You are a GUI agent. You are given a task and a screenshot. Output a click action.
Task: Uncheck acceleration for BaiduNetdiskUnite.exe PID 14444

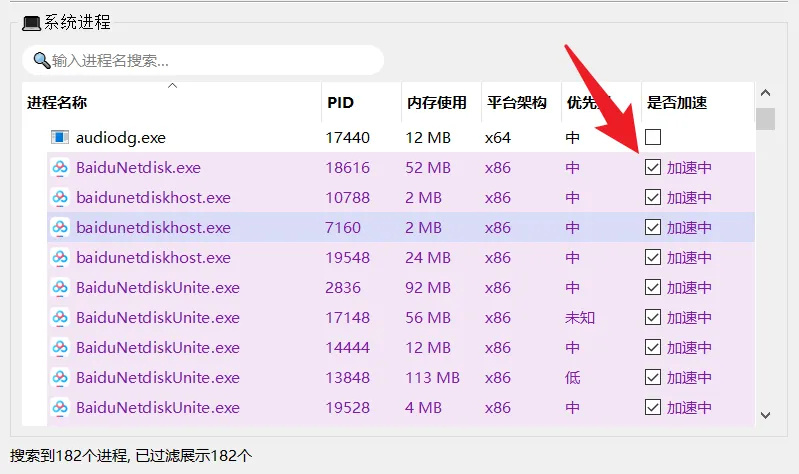click(x=653, y=348)
